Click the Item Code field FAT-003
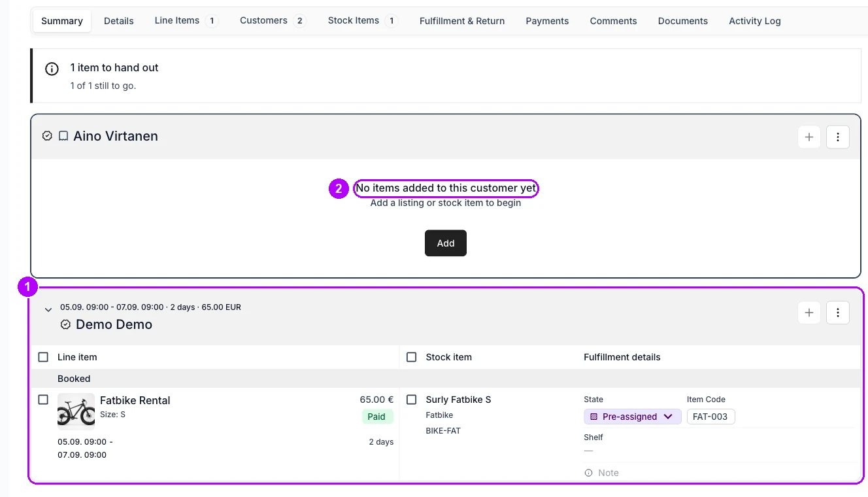 pos(710,417)
